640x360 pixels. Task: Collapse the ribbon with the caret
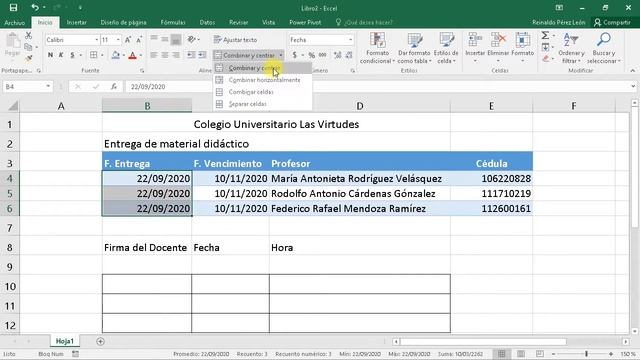pos(632,71)
